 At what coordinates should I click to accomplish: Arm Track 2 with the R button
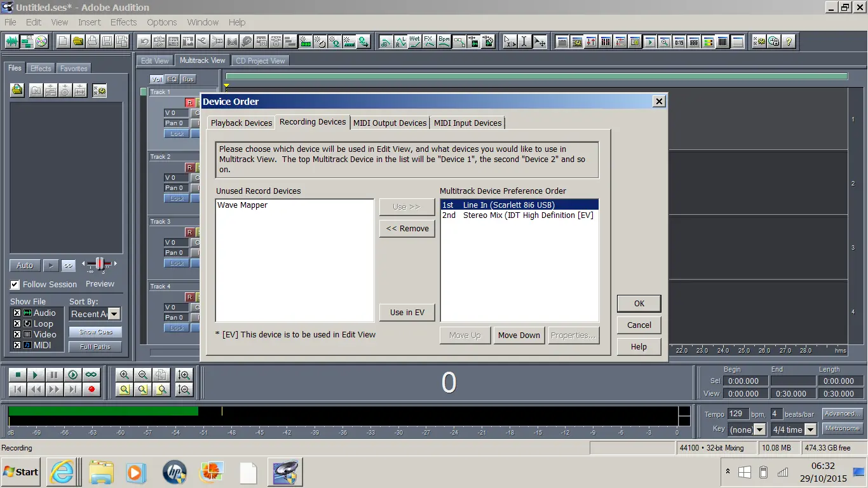[189, 167]
